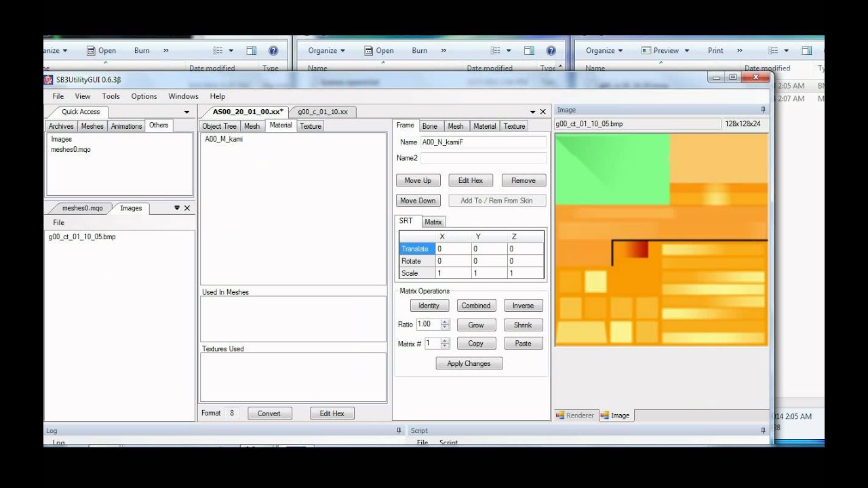This screenshot has height=488, width=868.
Task: Click the Matrix # spinner arrows
Action: click(x=445, y=344)
